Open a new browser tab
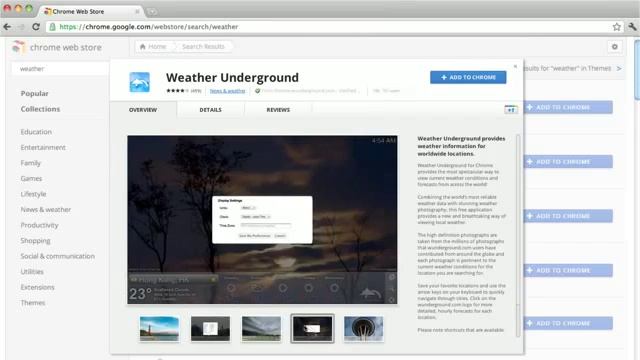This screenshot has height=360, width=640. pyautogui.click(x=152, y=12)
